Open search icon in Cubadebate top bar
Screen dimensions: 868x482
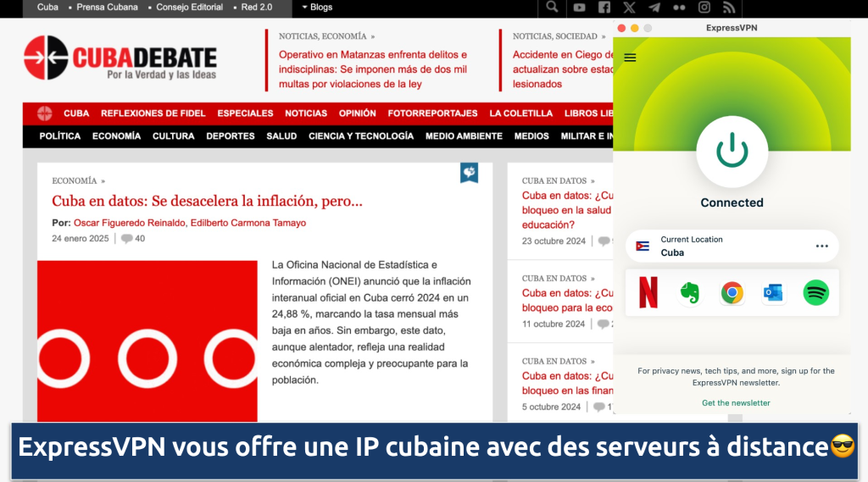[x=551, y=7]
